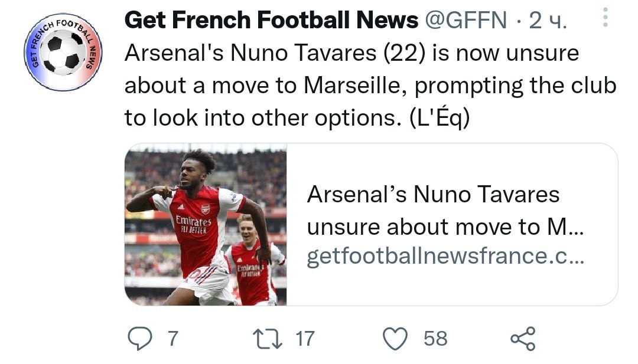The width and height of the screenshot is (638, 364).
Task: Click the @GFFN handle
Action: tap(467, 21)
